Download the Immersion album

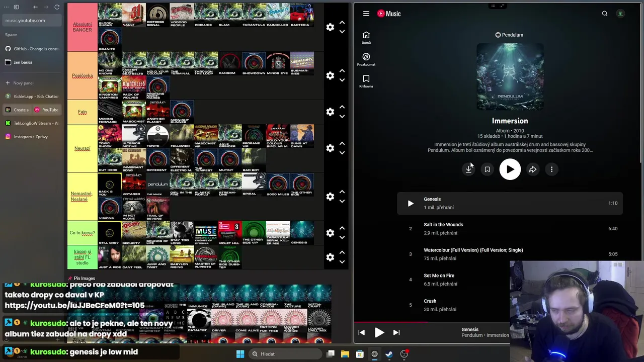click(468, 169)
